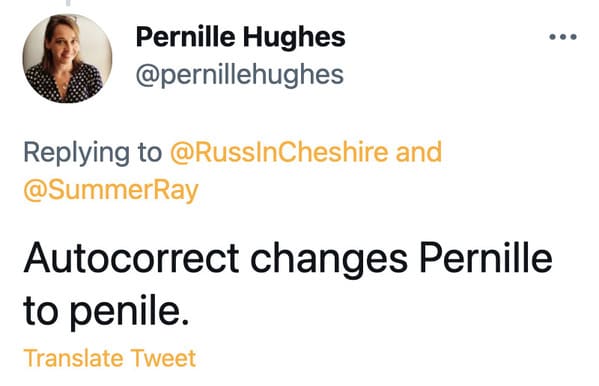Viewport: 599px width, 386px height.
Task: Open the Pernille Hughes display name
Action: point(241,37)
